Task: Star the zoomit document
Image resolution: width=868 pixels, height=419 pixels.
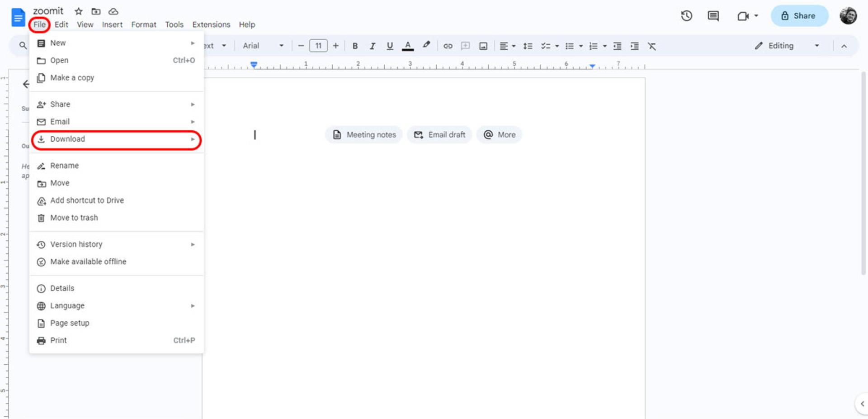Action: pyautogui.click(x=79, y=11)
